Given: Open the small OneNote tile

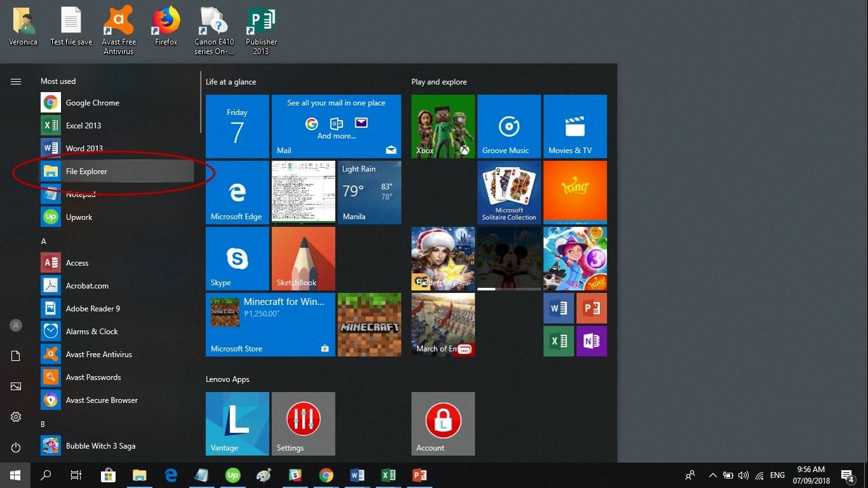Looking at the screenshot, I should pyautogui.click(x=592, y=341).
